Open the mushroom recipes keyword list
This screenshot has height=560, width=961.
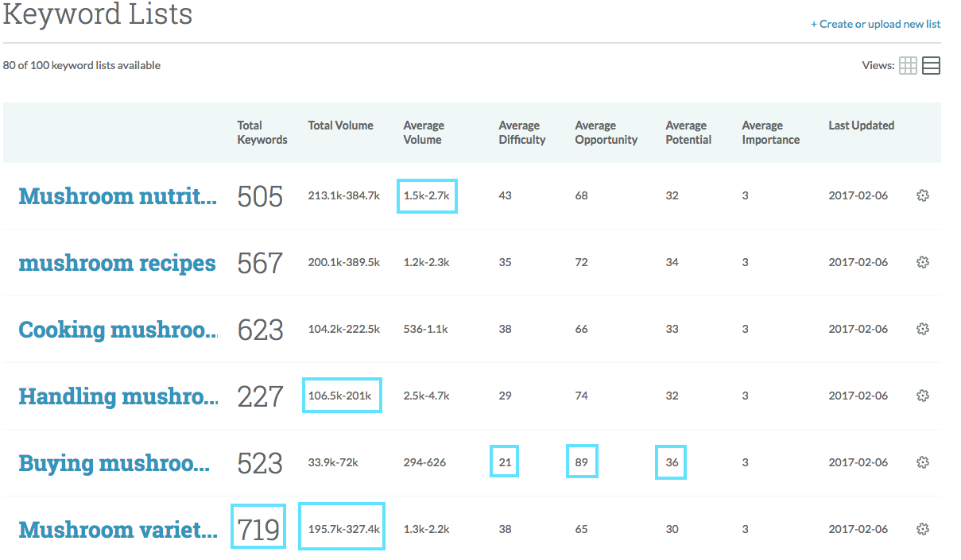pyautogui.click(x=117, y=263)
